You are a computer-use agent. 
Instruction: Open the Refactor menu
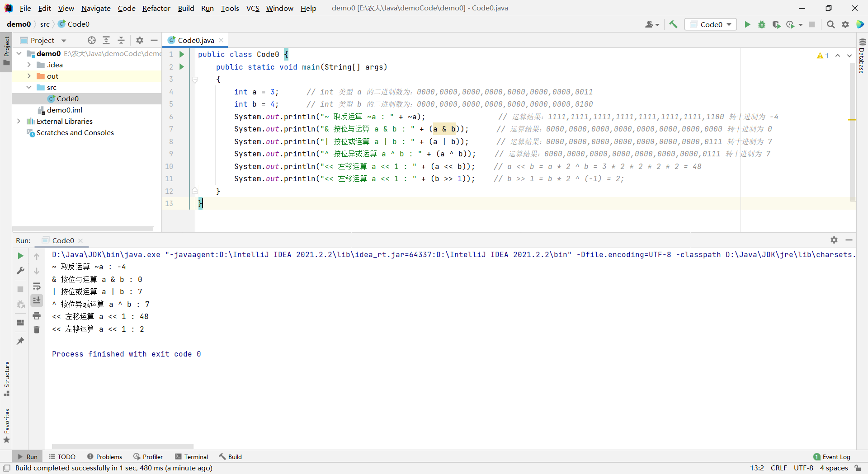(x=156, y=8)
